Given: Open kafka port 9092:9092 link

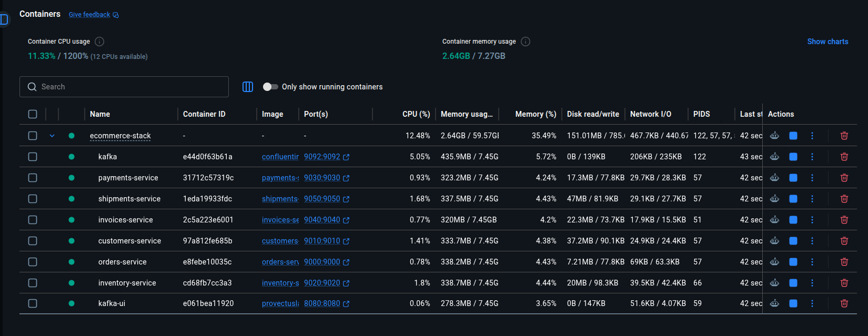Looking at the screenshot, I should coord(327,157).
